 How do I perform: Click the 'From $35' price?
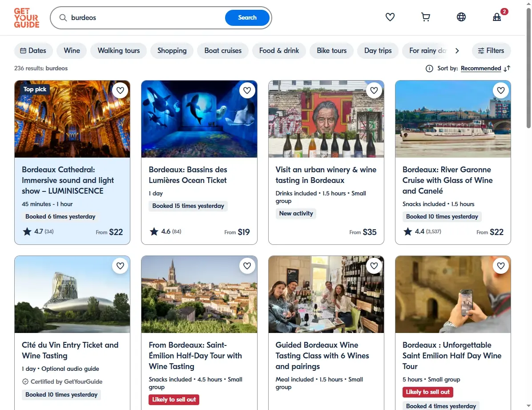point(363,232)
